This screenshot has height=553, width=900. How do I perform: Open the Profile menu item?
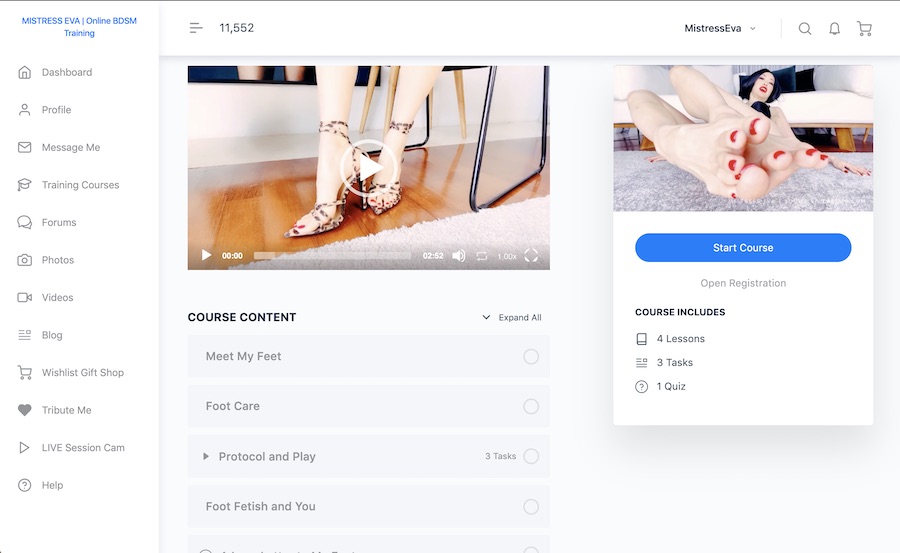click(x=56, y=110)
